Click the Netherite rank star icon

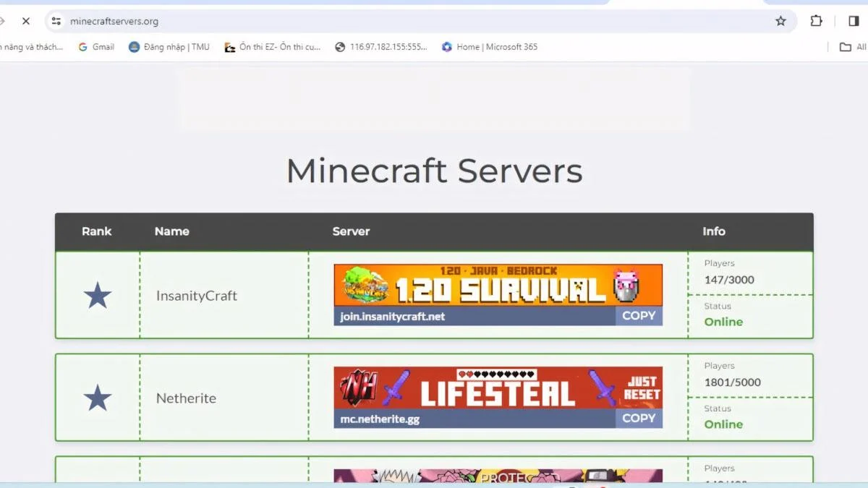click(x=98, y=398)
